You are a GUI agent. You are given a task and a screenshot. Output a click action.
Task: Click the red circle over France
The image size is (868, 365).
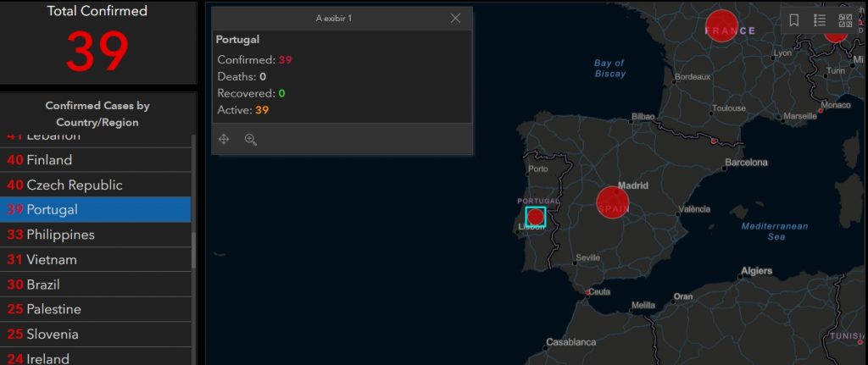(x=722, y=24)
